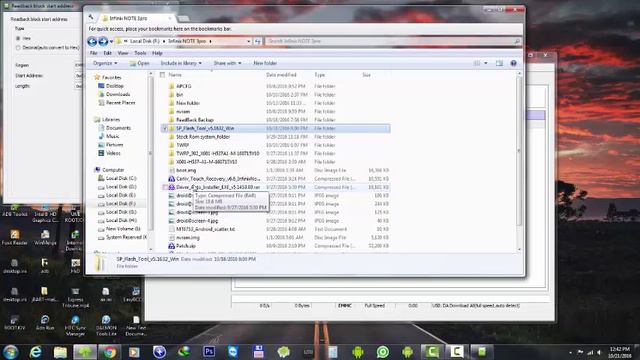This screenshot has height=360, width=640.
Task: Open the APCFG folder icon
Action: 171,86
